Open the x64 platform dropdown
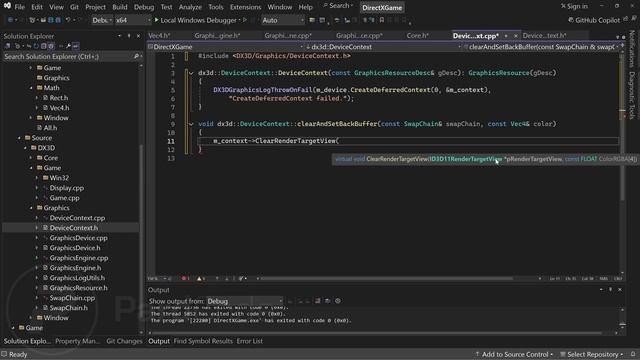640x360 pixels. tap(133, 20)
